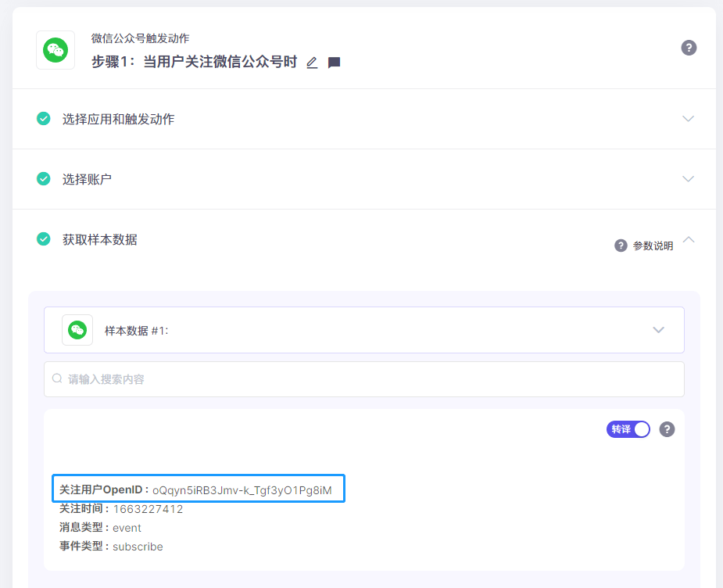Click the question mark next to the 转译 switch

coord(667,428)
